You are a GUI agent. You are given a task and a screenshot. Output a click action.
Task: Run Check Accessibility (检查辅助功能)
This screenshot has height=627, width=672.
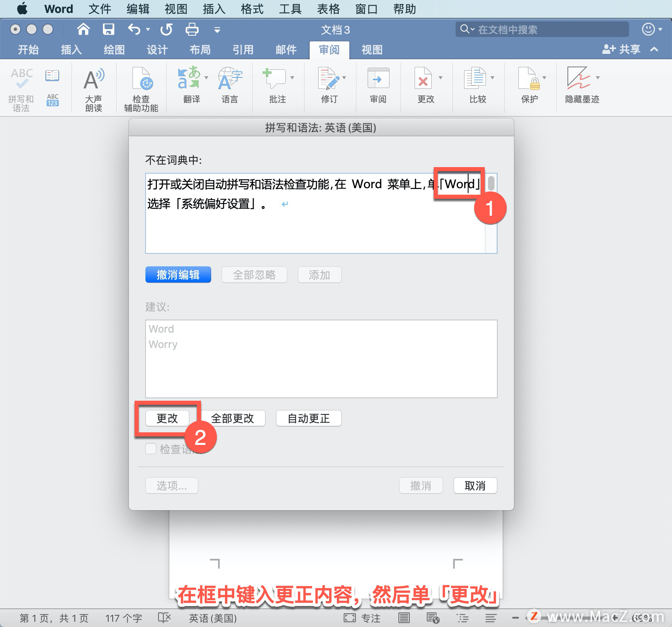(141, 90)
